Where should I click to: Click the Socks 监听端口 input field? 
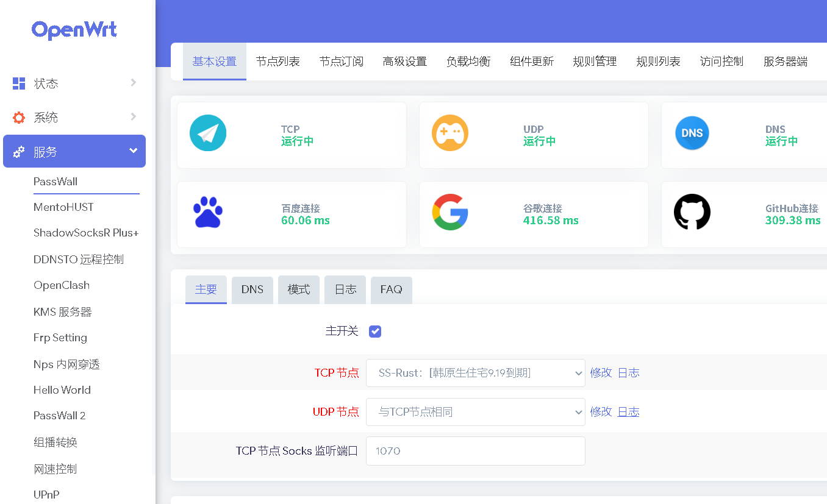(475, 451)
